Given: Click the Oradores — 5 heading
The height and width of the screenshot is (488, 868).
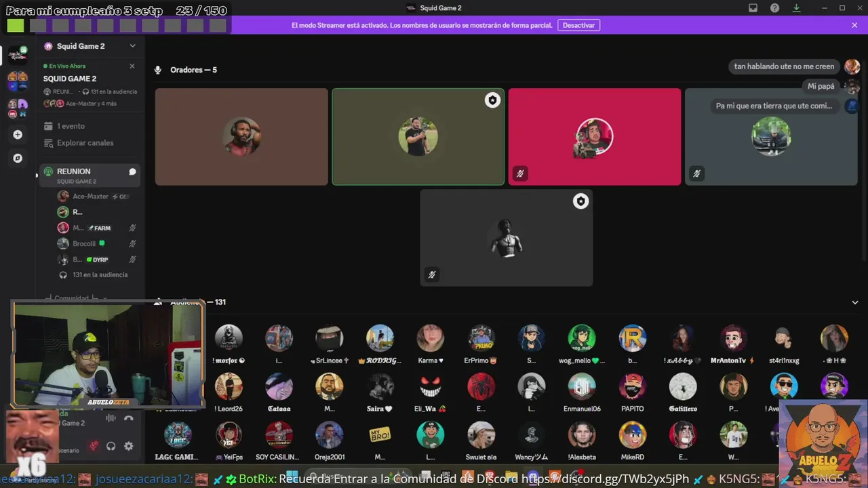Looking at the screenshot, I should click(193, 70).
